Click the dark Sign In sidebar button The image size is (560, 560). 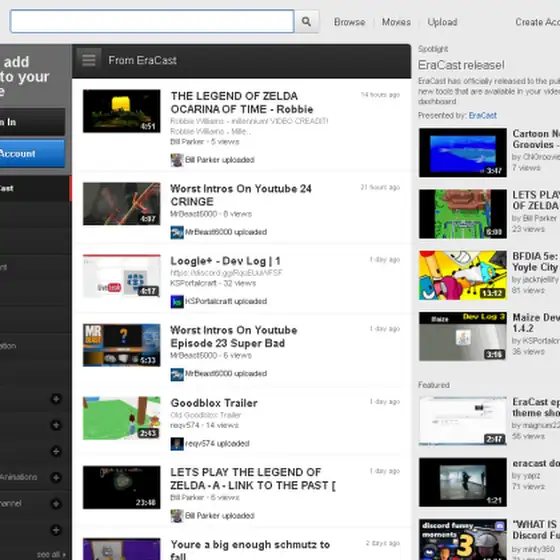point(32,122)
